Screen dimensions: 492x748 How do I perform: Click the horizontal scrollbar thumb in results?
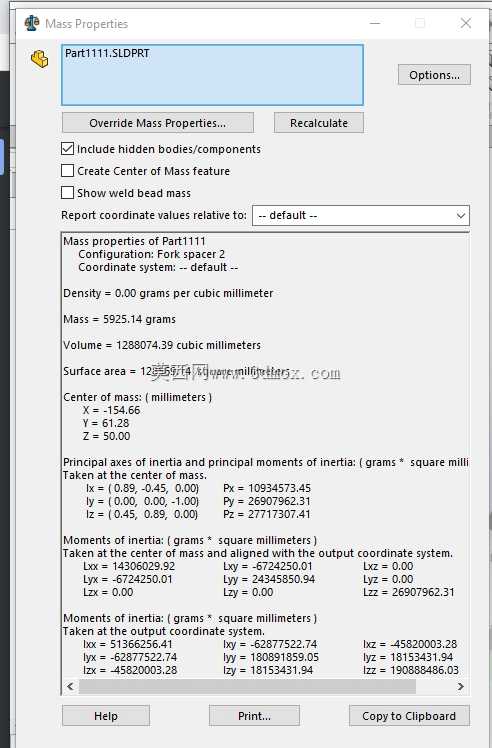pos(247,686)
